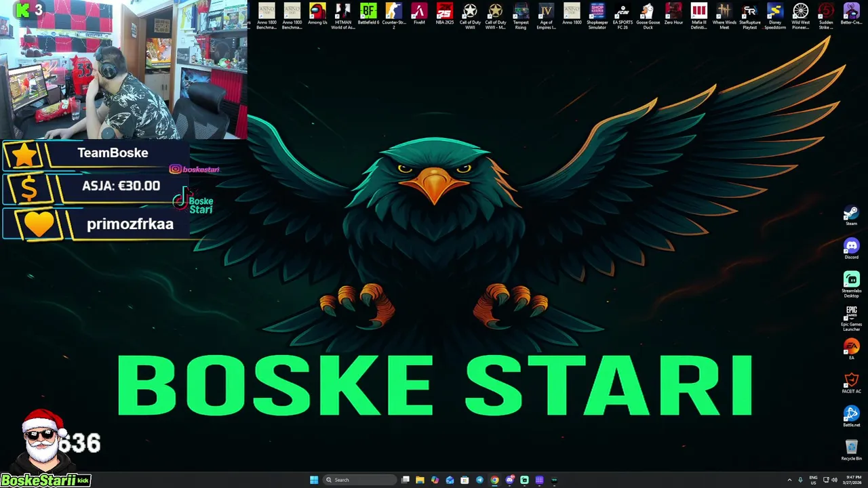Open the Among Us desktop shortcut
This screenshot has width=868, height=488.
tap(317, 14)
